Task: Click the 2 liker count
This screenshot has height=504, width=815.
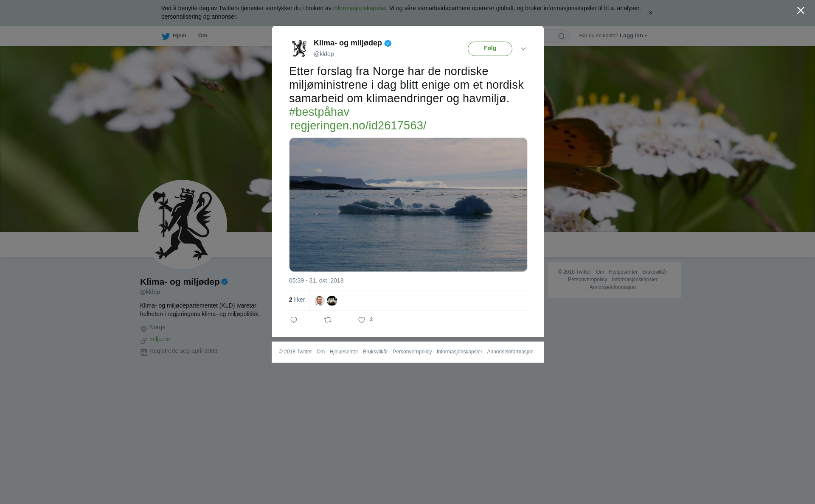Action: coord(297,300)
